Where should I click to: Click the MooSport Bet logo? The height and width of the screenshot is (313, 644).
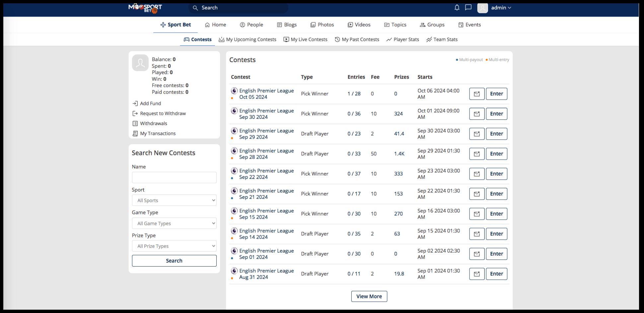tap(145, 8)
